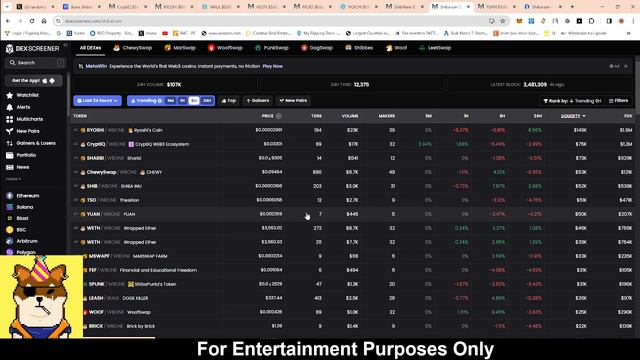
Task: Click the Get the App button
Action: [x=33, y=81]
